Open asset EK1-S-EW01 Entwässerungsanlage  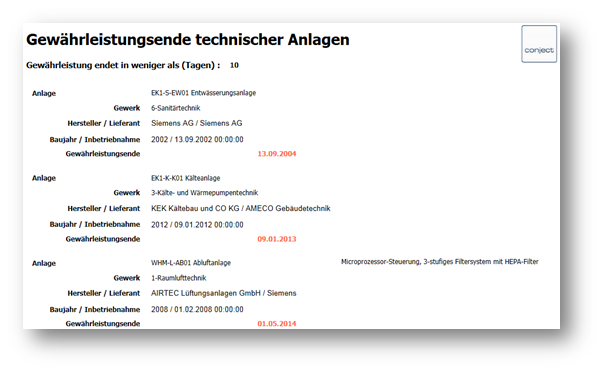pos(203,93)
